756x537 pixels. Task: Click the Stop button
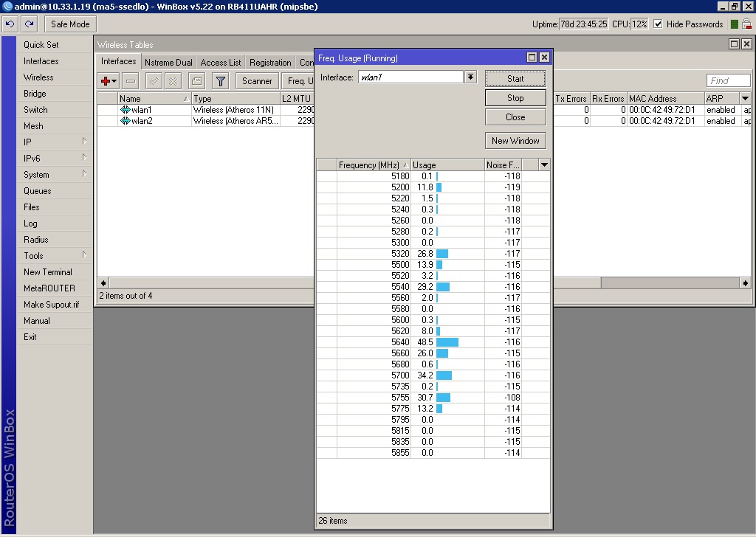(x=515, y=98)
